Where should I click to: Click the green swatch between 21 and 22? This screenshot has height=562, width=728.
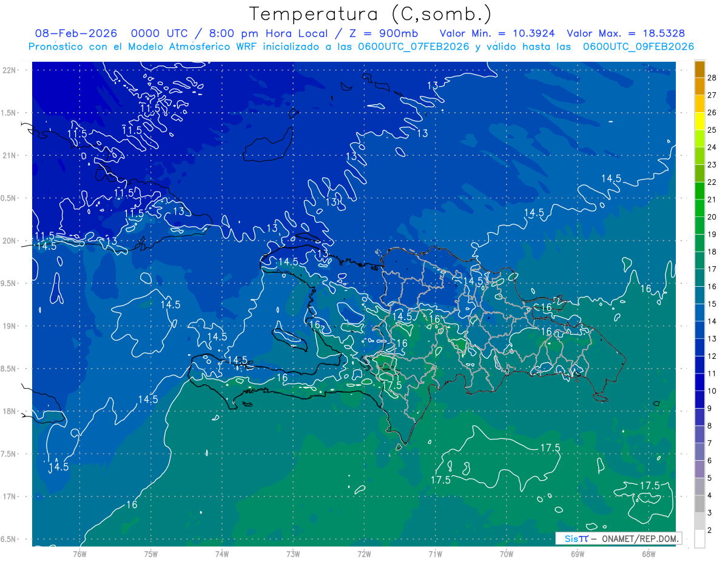pyautogui.click(x=699, y=191)
